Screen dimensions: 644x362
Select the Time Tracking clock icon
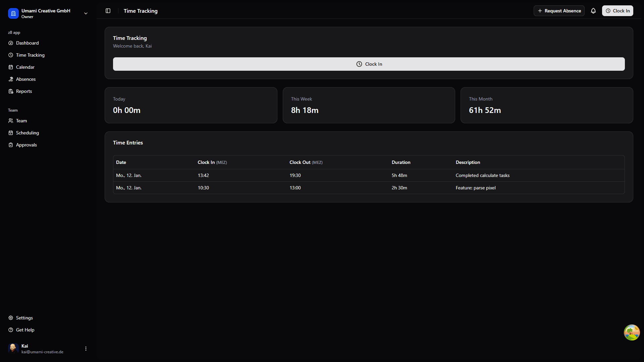[10, 55]
